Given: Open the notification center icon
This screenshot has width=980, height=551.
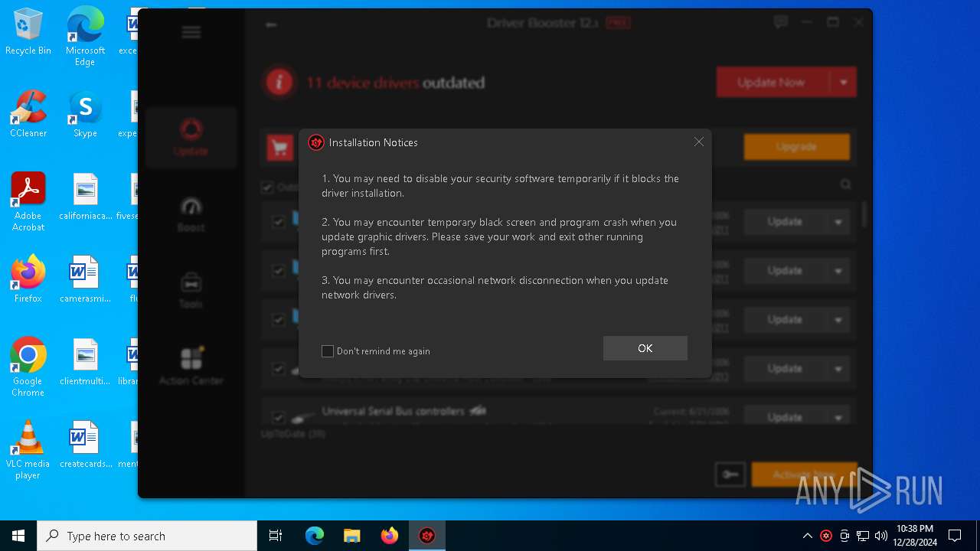Looking at the screenshot, I should (x=955, y=536).
